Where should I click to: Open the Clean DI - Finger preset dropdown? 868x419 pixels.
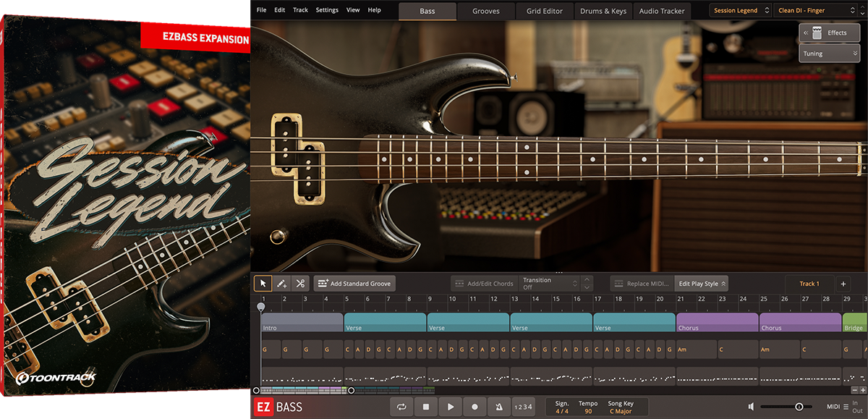tap(814, 10)
